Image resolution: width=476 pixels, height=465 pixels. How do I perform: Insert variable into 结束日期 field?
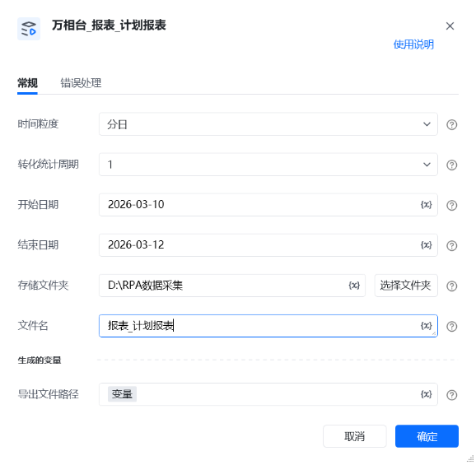pyautogui.click(x=426, y=245)
